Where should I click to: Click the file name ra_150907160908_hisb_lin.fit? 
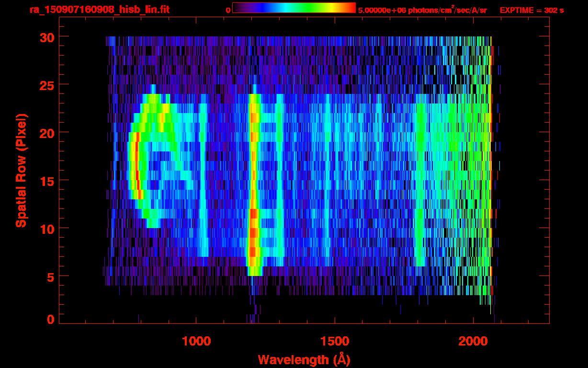click(x=99, y=10)
